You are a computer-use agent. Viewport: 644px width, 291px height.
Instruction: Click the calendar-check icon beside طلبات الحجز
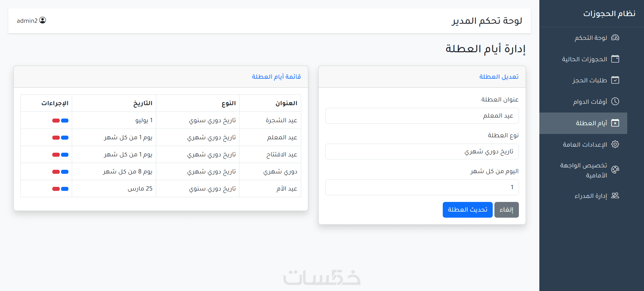[615, 80]
